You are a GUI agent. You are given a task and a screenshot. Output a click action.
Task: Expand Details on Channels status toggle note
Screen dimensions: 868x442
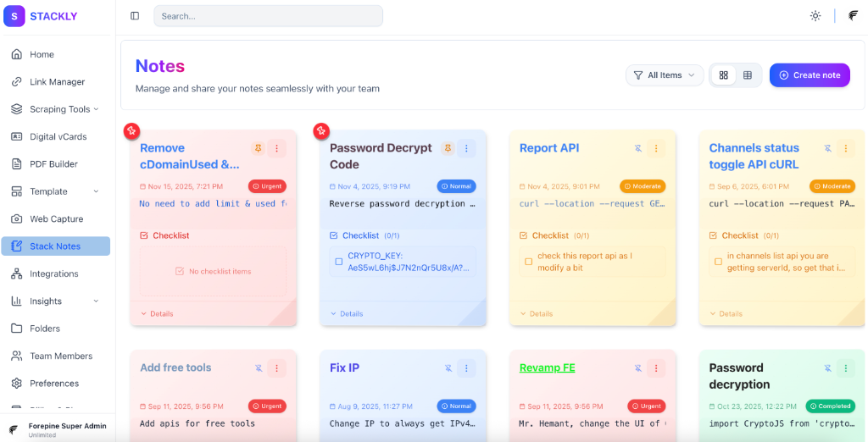click(726, 313)
